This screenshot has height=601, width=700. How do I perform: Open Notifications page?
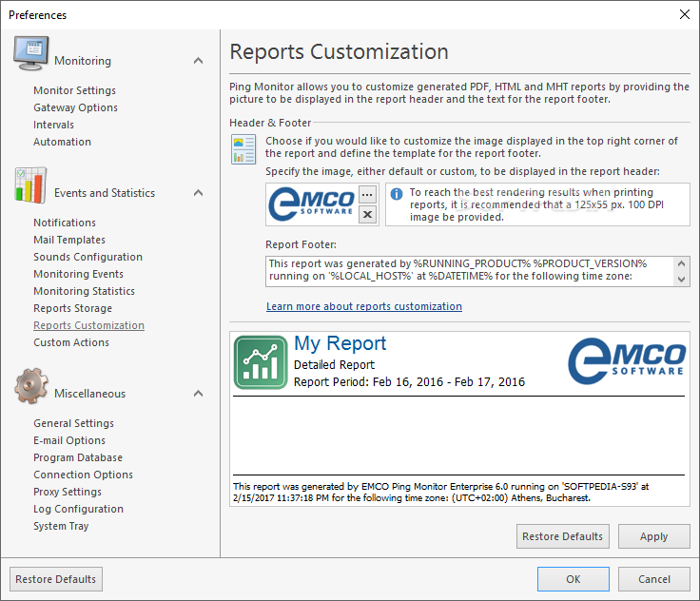click(65, 223)
